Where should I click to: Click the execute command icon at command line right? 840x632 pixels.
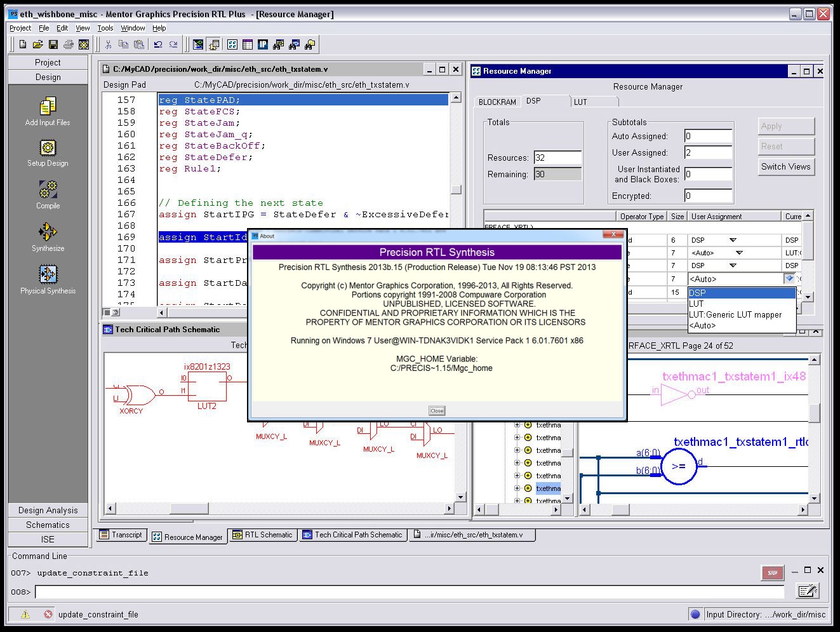(808, 591)
